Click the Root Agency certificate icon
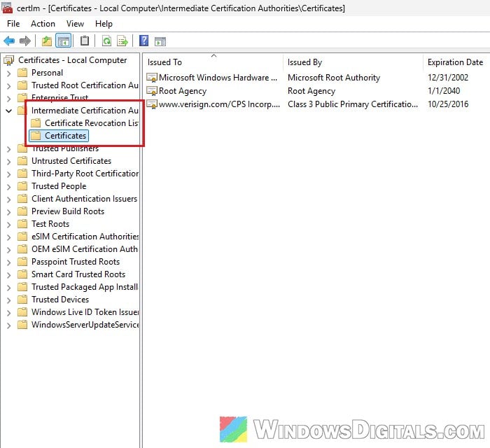The height and width of the screenshot is (448, 490). [152, 91]
